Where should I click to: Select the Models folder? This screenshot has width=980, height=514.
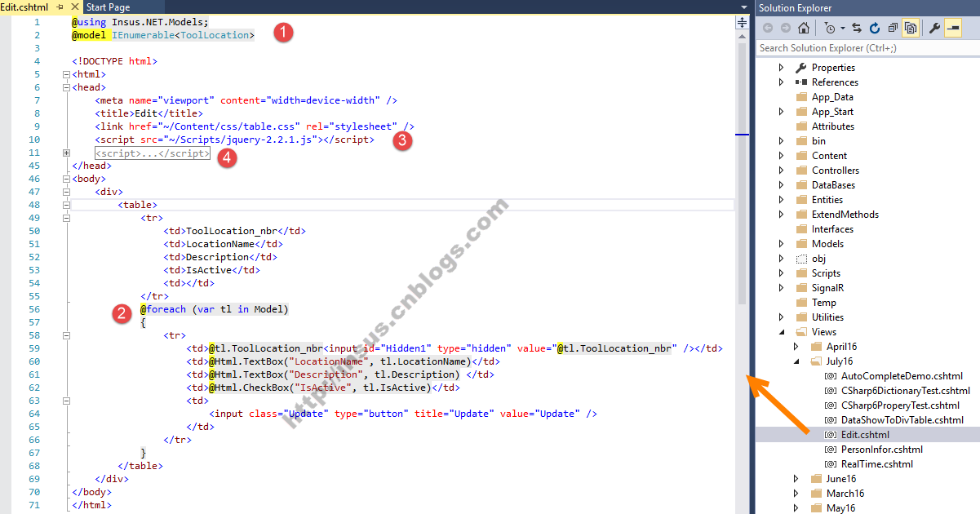coord(827,244)
